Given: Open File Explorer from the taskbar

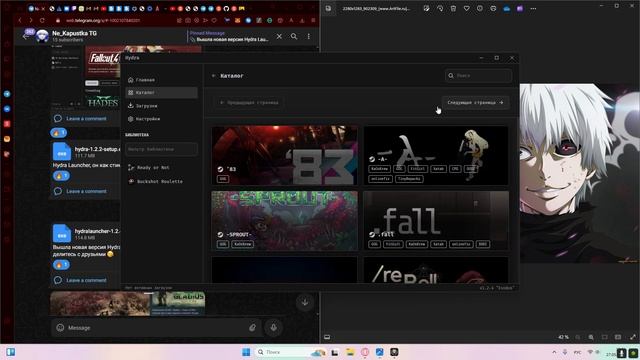Looking at the screenshot, I should (x=350, y=352).
